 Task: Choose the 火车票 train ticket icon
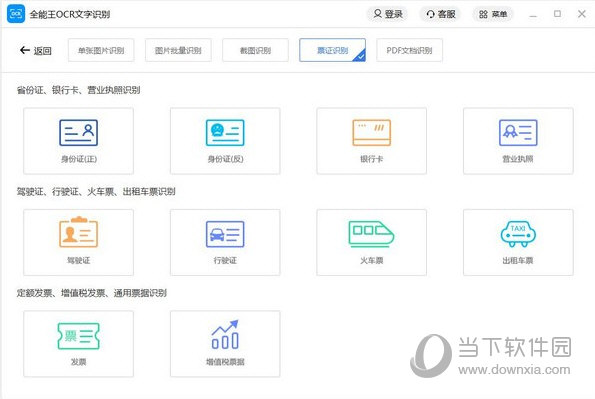pyautogui.click(x=371, y=234)
